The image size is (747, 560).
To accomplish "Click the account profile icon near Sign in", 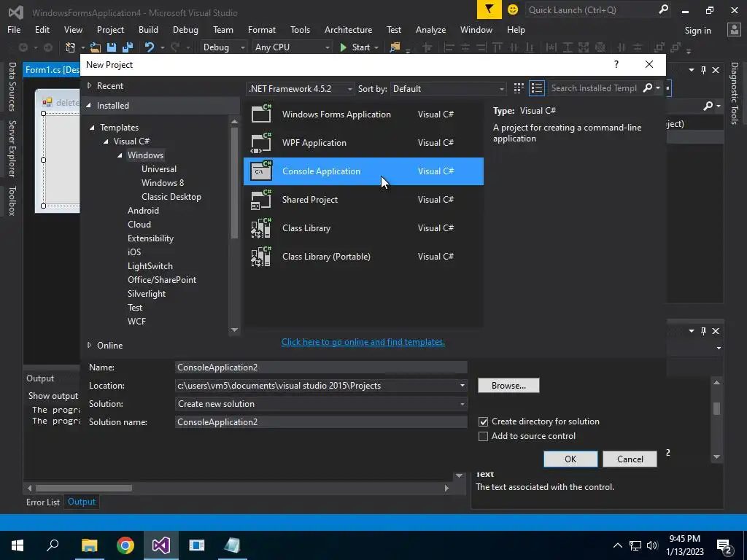I will tap(734, 30).
